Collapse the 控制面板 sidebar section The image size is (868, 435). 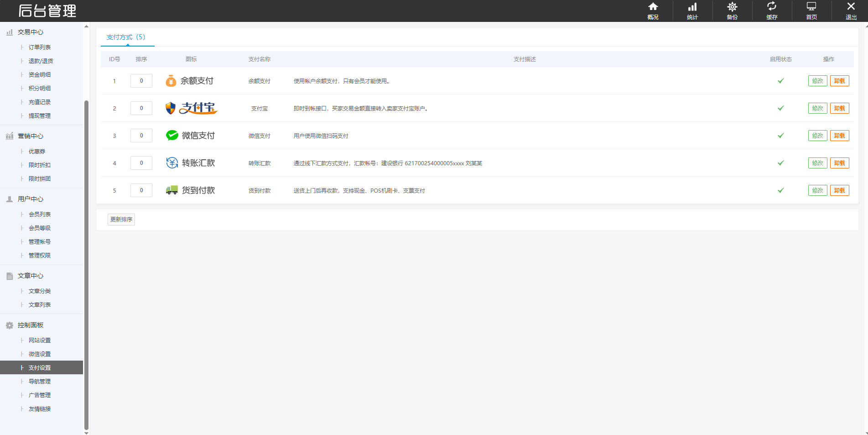click(30, 325)
